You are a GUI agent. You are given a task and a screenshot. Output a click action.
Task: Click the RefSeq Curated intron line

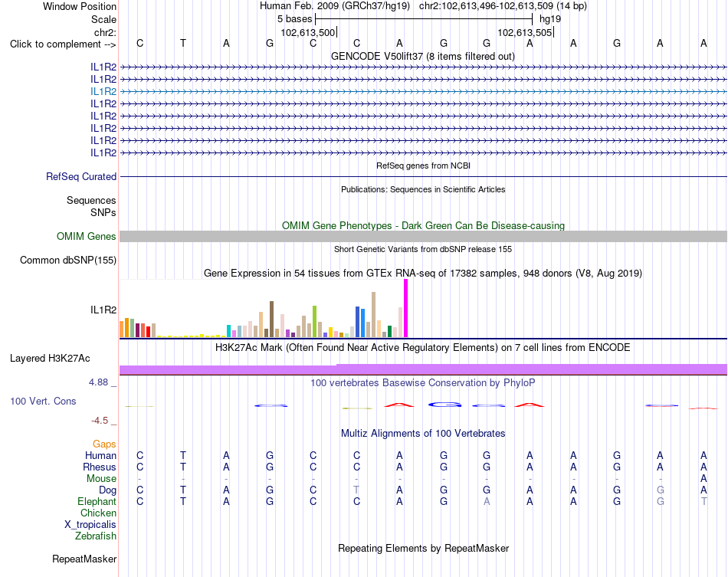423,176
